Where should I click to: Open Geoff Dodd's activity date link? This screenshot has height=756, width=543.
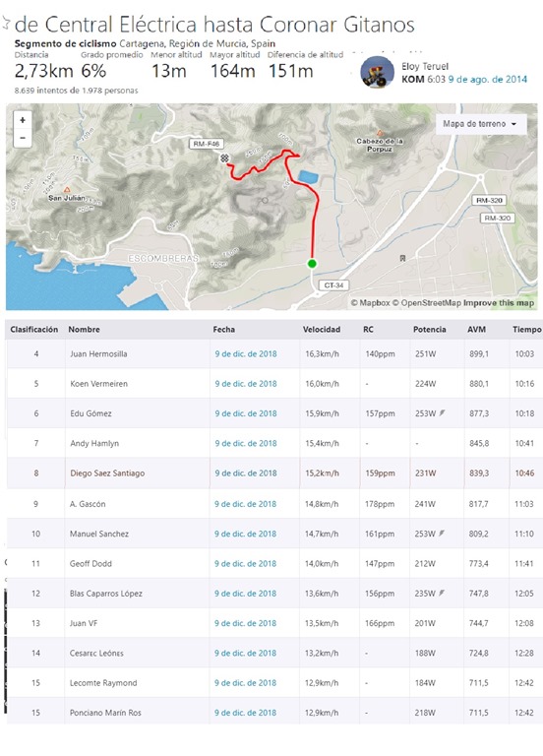point(245,563)
